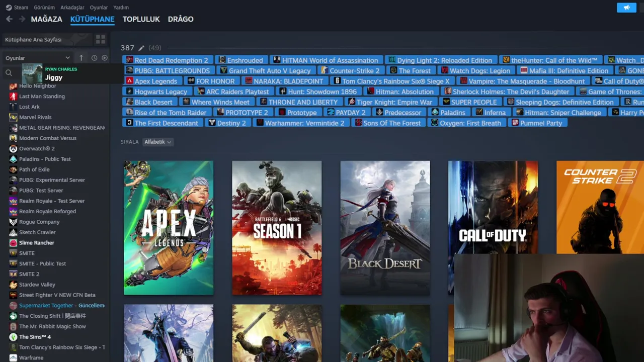Screen dimensions: 644x362
Task: Select Last Man Standing in sidebar
Action: (42, 97)
